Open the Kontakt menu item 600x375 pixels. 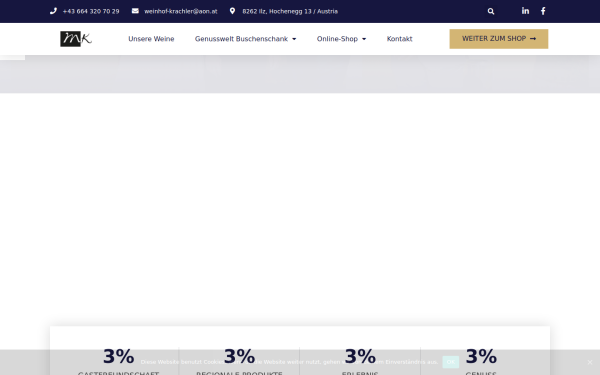(x=399, y=39)
